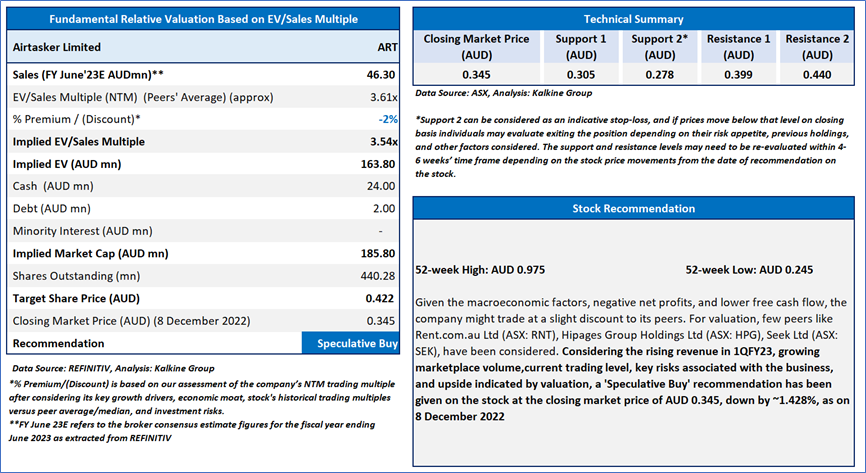Click 'Data Source: ASX, Analysis: Kalkine Group' note

504,93
